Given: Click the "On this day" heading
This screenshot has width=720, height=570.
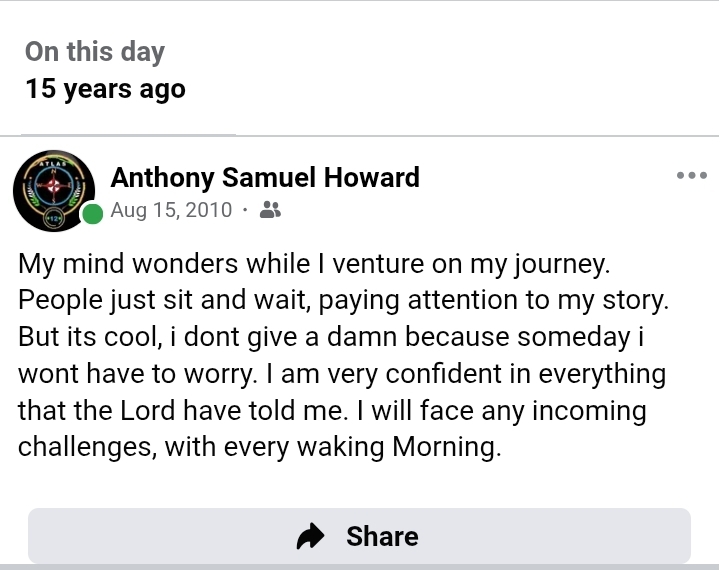Looking at the screenshot, I should [95, 52].
